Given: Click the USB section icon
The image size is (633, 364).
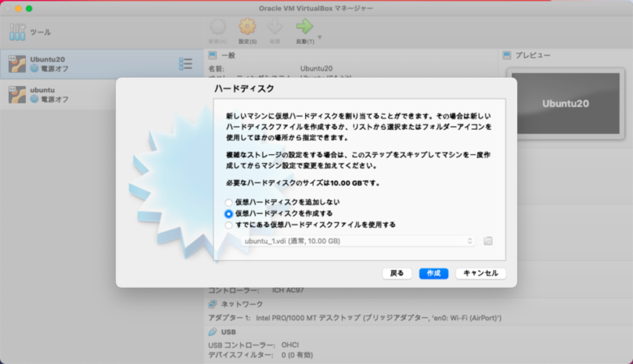Looking at the screenshot, I should point(213,332).
